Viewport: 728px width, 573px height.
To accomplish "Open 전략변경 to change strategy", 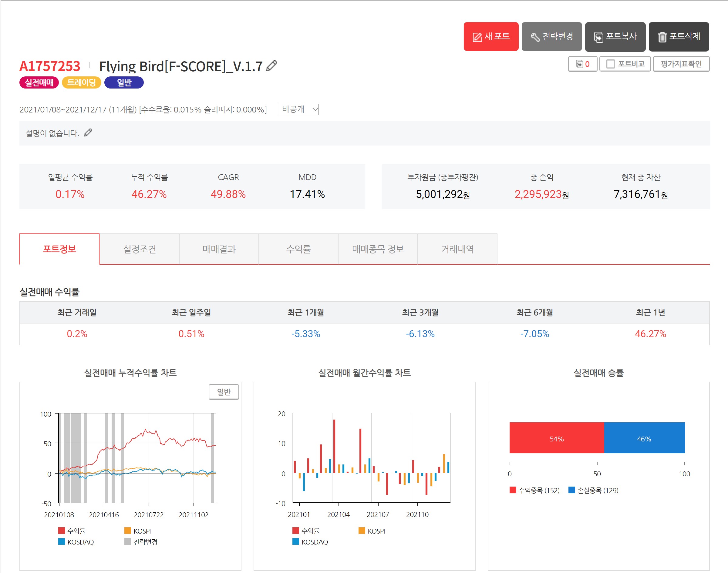I will click(x=551, y=37).
